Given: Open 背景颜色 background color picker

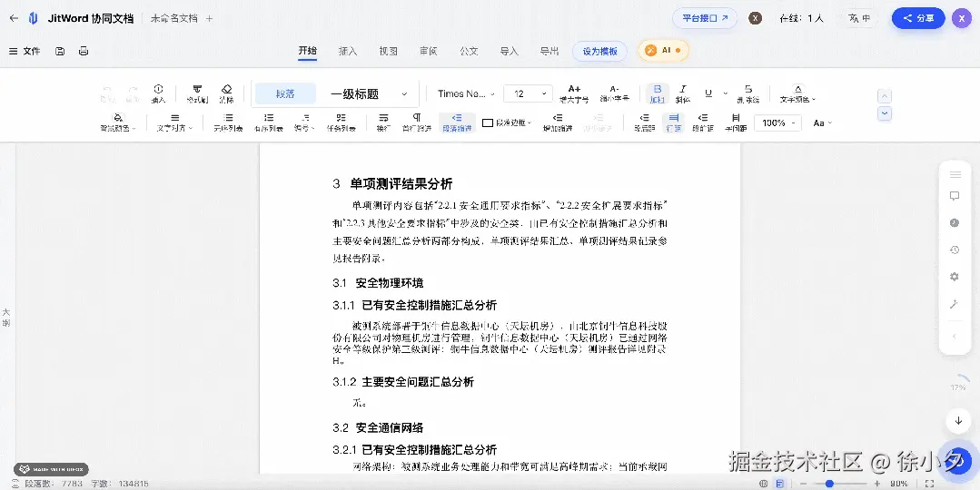Looking at the screenshot, I should (x=118, y=122).
